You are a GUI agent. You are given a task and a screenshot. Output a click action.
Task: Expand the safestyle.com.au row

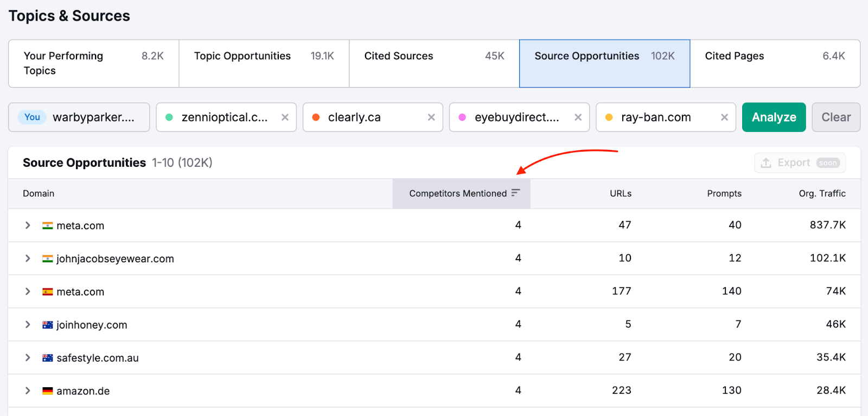(28, 358)
